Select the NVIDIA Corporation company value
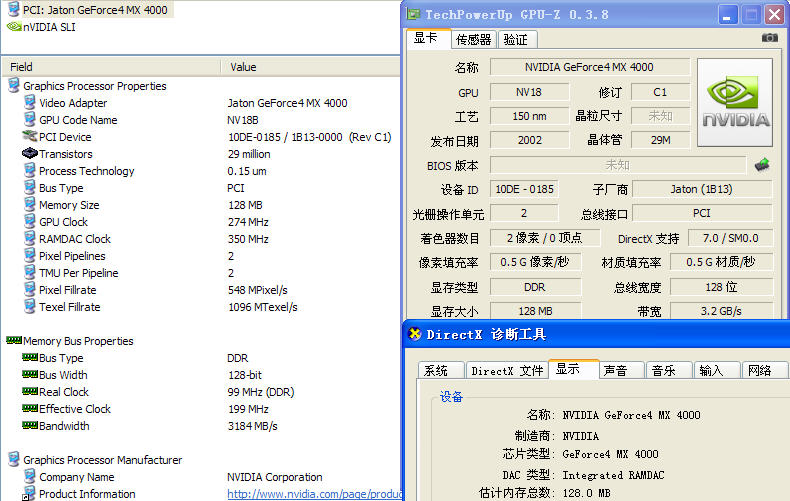The width and height of the screenshot is (790, 501). (275, 477)
